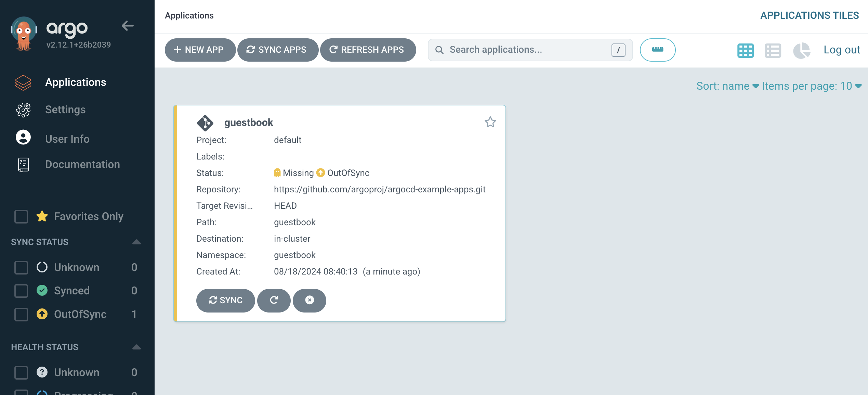Click the Git repository icon on guestbook

205,121
